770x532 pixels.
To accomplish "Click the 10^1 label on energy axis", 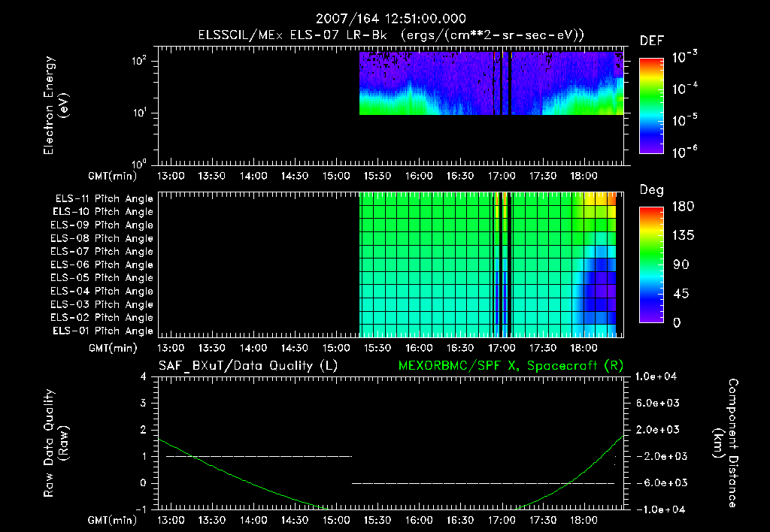I will 139,113.
